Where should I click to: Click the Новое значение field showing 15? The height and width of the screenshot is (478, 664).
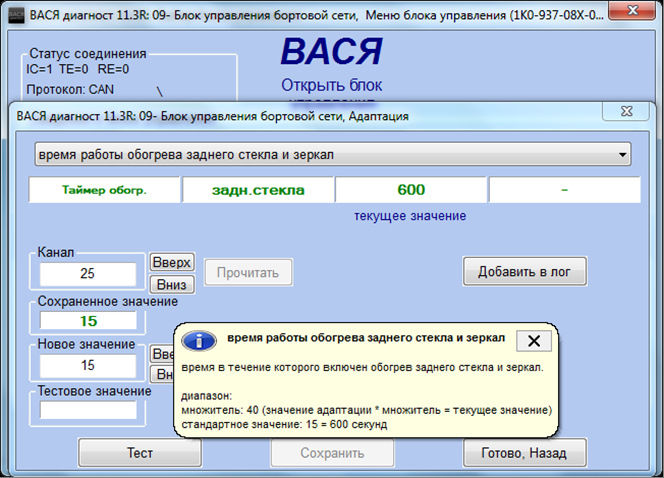88,365
